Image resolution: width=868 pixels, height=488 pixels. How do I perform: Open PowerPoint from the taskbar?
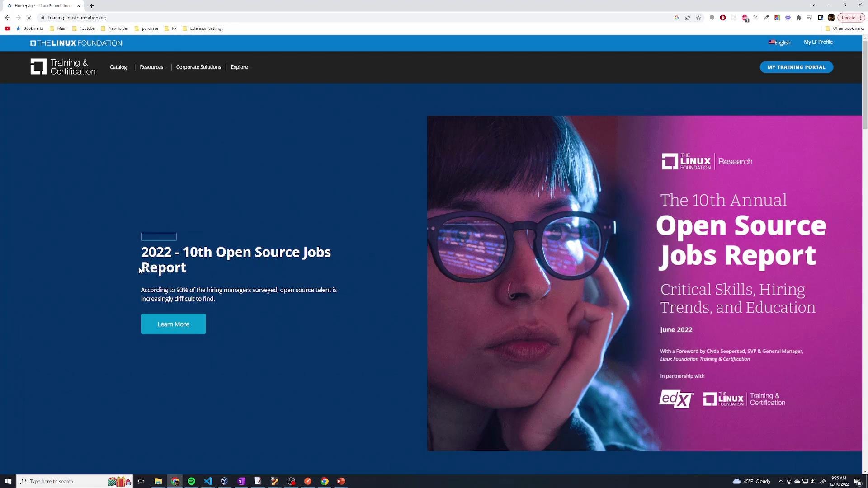pyautogui.click(x=341, y=481)
